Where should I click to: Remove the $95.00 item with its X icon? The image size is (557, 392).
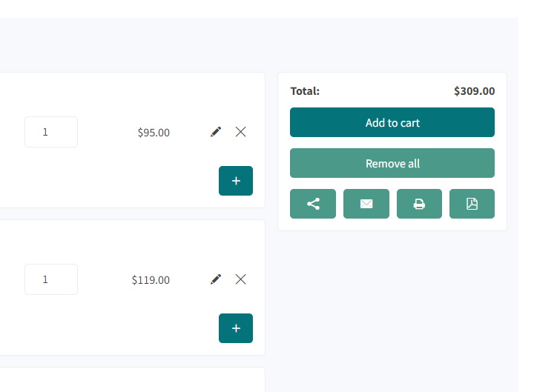240,132
